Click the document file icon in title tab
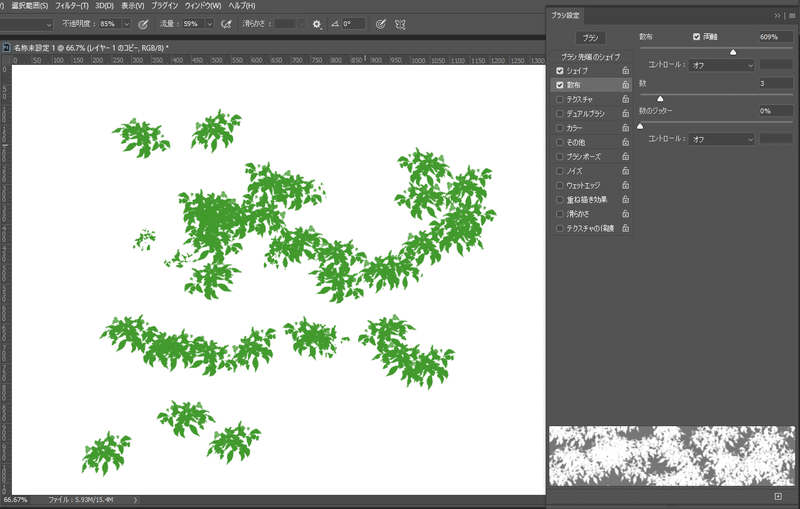 coord(7,47)
